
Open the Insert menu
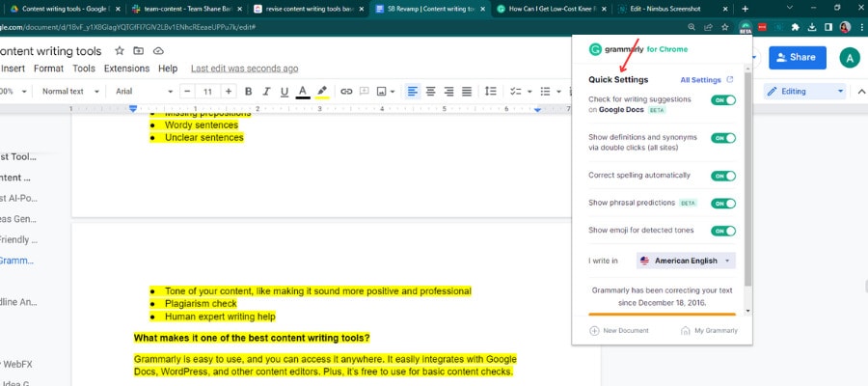pos(13,69)
